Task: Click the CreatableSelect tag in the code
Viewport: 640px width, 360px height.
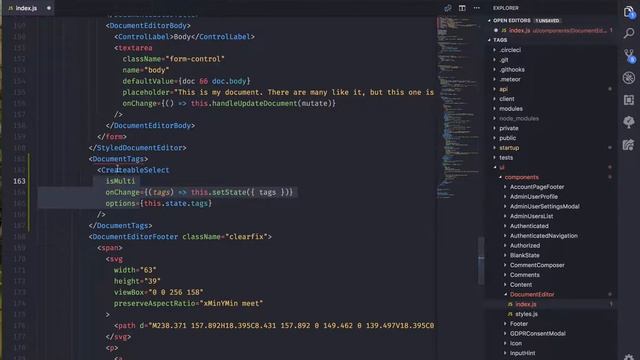Action: click(x=135, y=170)
